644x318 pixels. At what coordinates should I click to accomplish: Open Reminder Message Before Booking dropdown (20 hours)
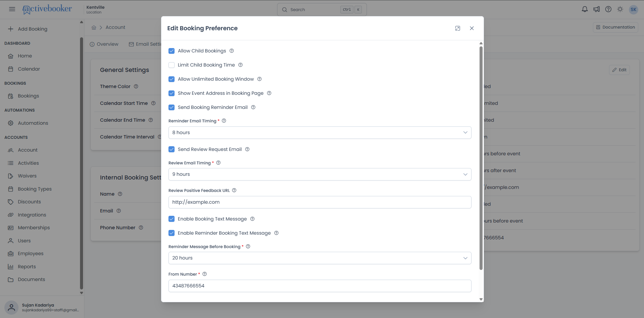(320, 258)
